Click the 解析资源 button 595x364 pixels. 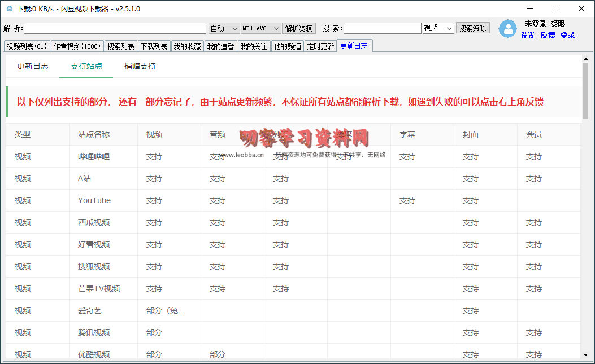tap(299, 28)
